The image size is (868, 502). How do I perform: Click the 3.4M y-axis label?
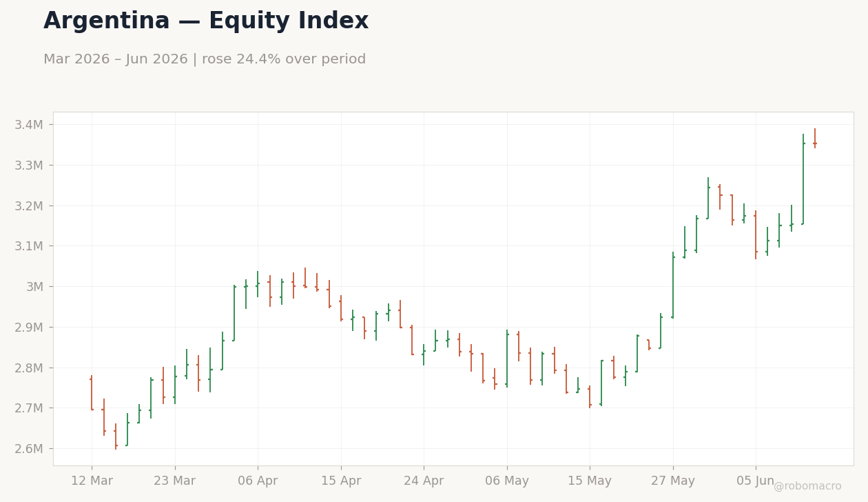(29, 125)
